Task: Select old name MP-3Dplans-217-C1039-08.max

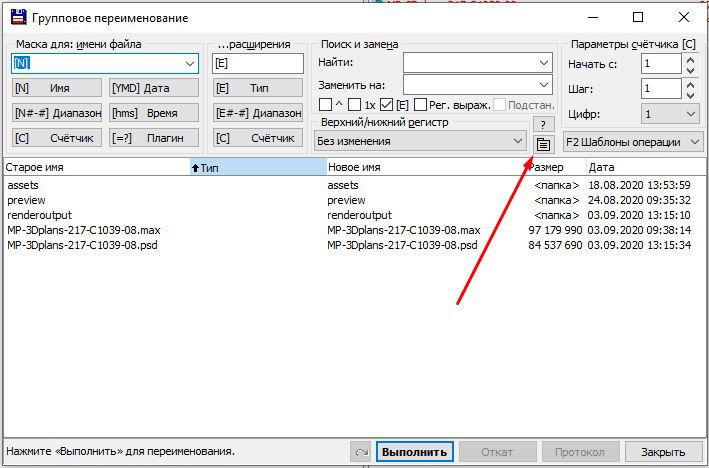Action: point(84,230)
